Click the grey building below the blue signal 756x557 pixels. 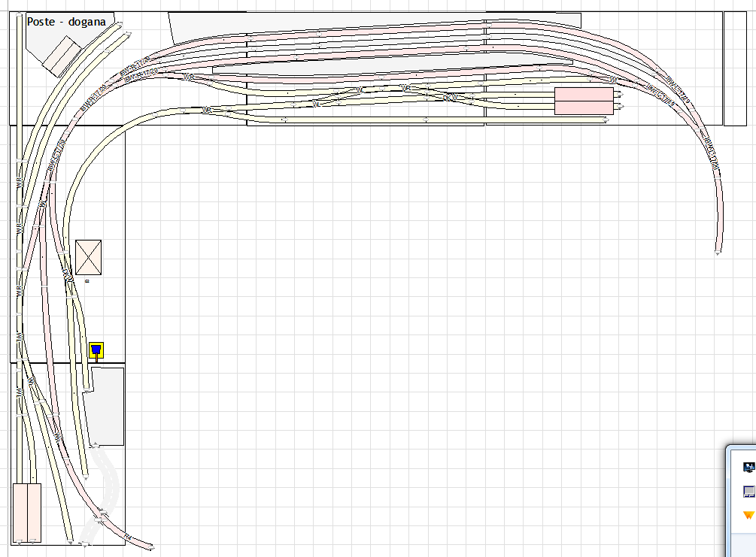tap(105, 406)
